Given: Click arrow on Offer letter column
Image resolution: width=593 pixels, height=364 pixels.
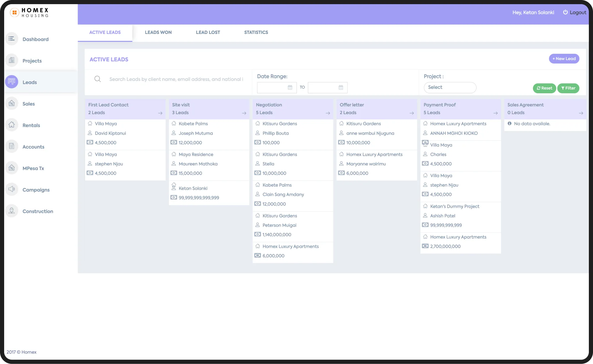Looking at the screenshot, I should 412,113.
